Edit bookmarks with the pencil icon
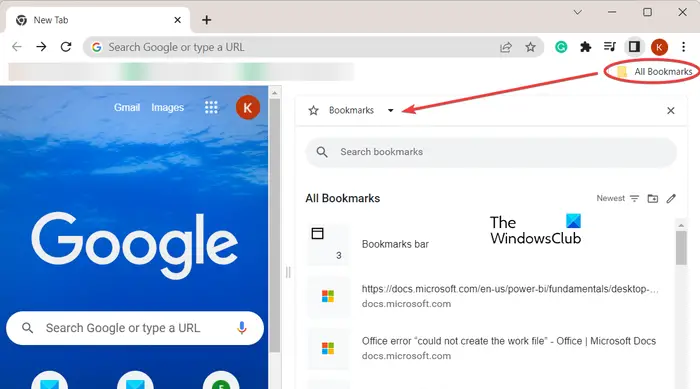Screen dimensions: 700x389 pos(671,198)
